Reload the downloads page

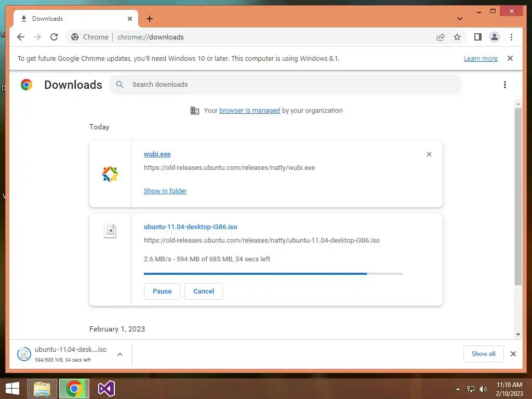coord(54,37)
